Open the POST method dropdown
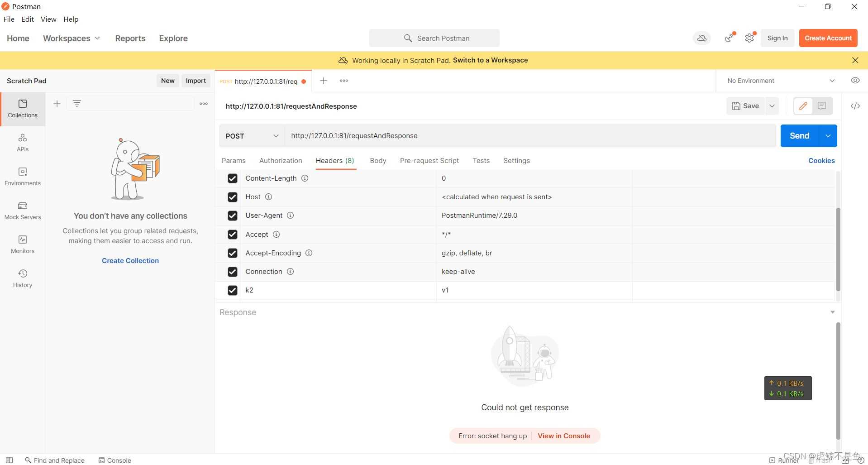 [x=252, y=136]
